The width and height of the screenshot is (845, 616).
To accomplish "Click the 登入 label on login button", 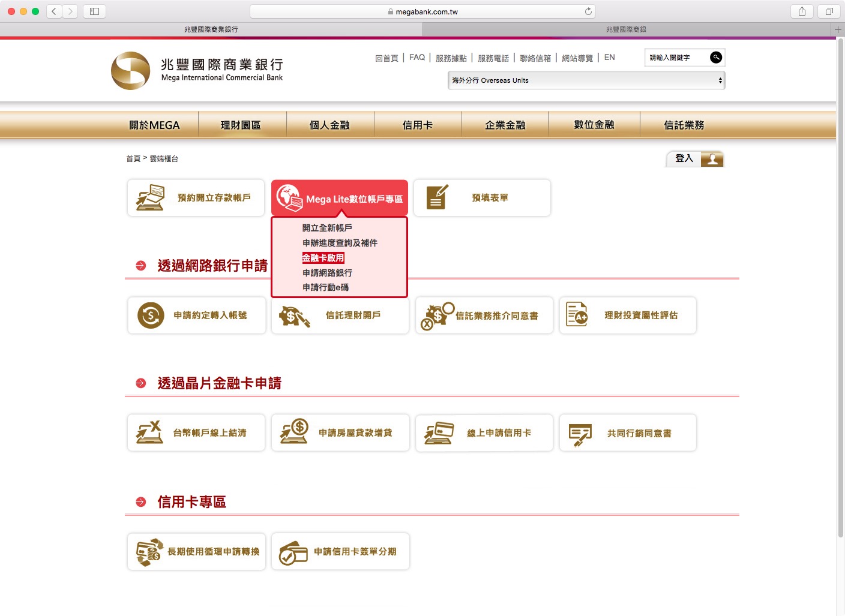I will 684,158.
